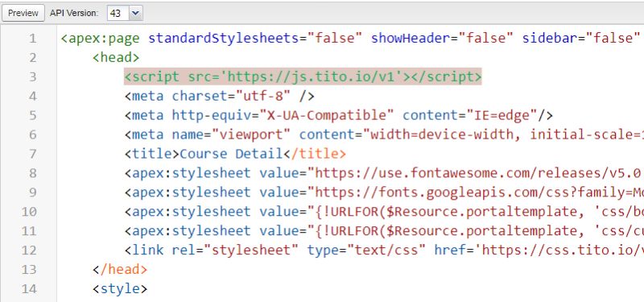Click line number 10 in gutter

(x=29, y=212)
